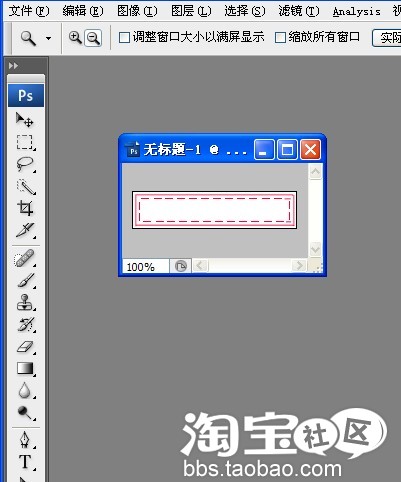Select the Eraser tool

pos(25,347)
